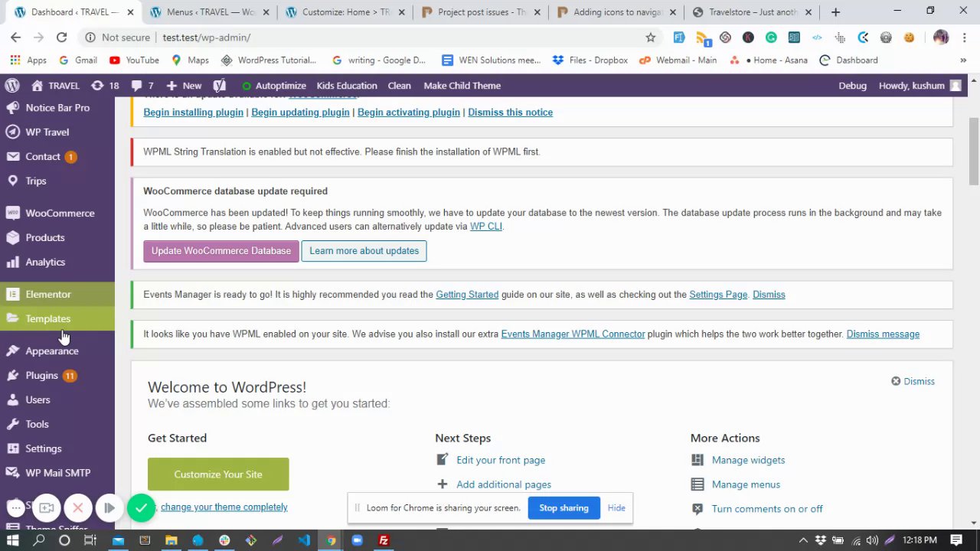Click Manage widgets link
980x551 pixels.
[748, 460]
